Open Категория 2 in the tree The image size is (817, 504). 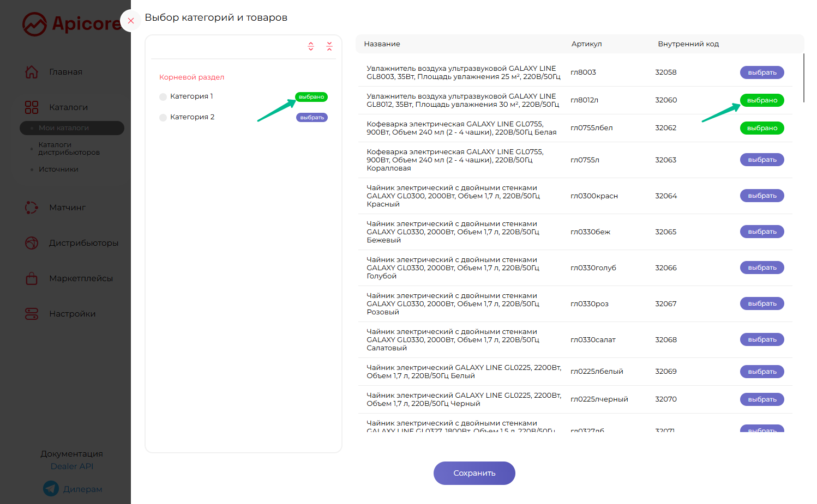pos(192,117)
